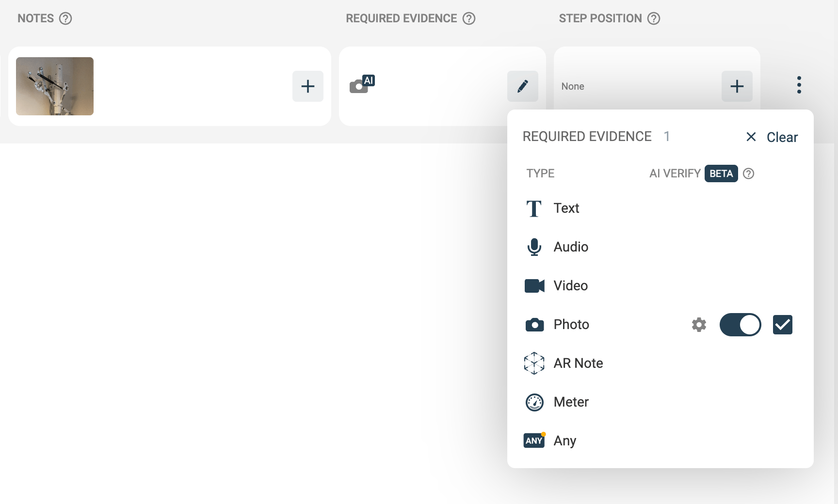
Task: Open AI Verify beta help tooltip
Action: (749, 173)
